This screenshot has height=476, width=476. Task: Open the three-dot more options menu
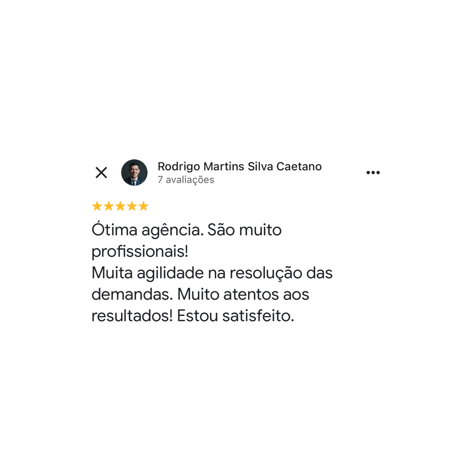(373, 173)
